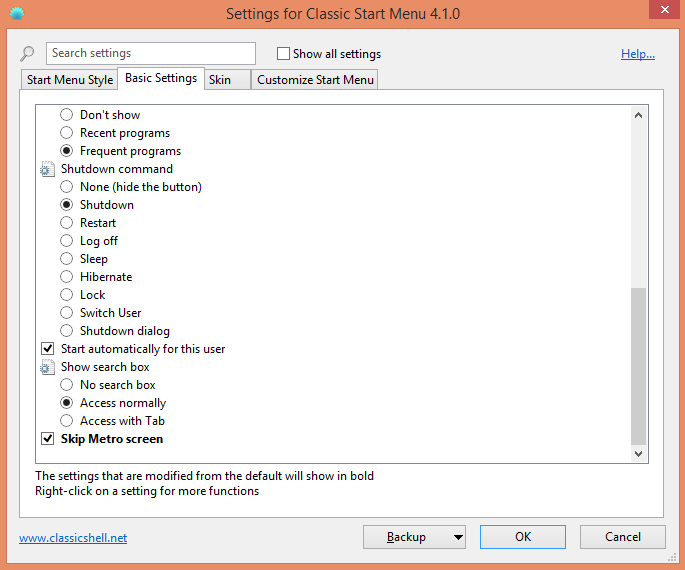Open the Backup dropdown arrow

(x=458, y=537)
